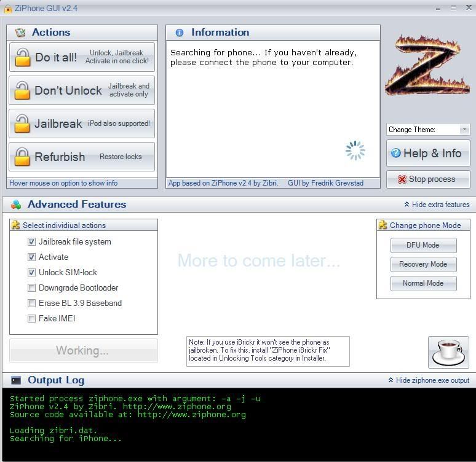
Task: Click the Actions panel header icon
Action: point(21,32)
